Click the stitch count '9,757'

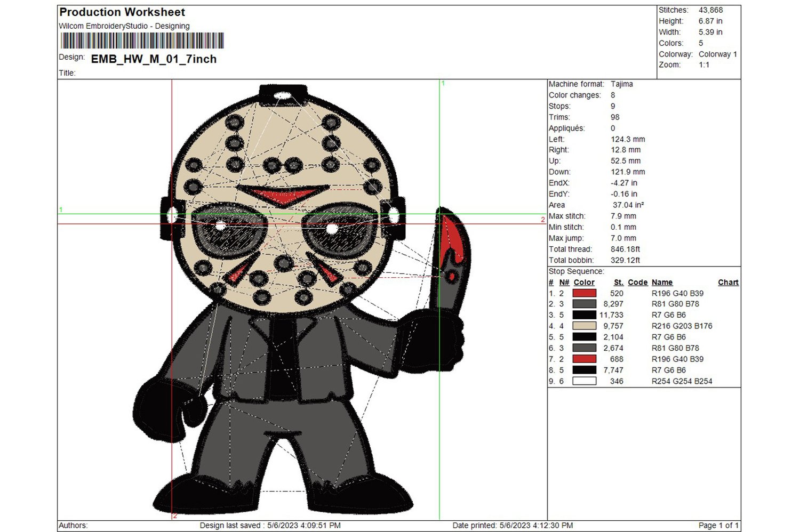pyautogui.click(x=613, y=326)
